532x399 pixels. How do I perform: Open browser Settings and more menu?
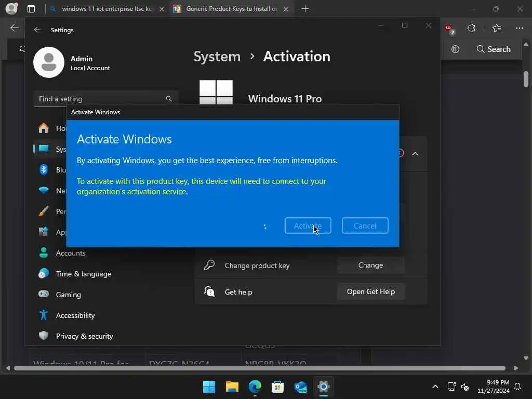click(x=519, y=28)
